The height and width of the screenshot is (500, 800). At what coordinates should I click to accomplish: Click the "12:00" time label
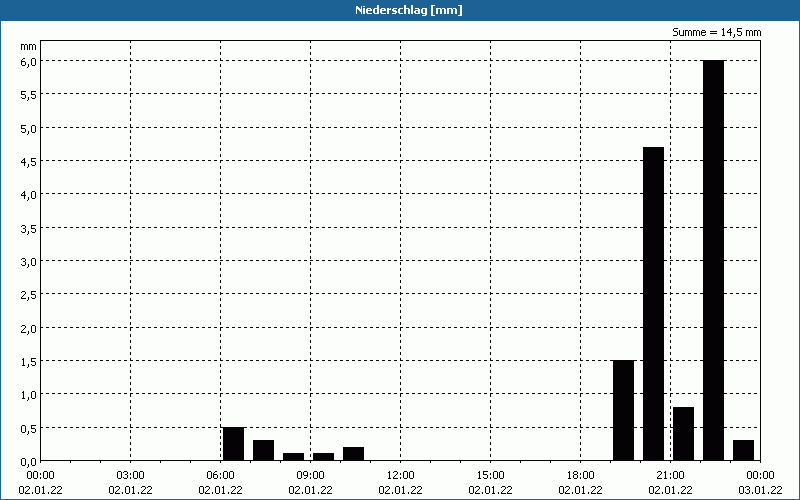(x=401, y=476)
